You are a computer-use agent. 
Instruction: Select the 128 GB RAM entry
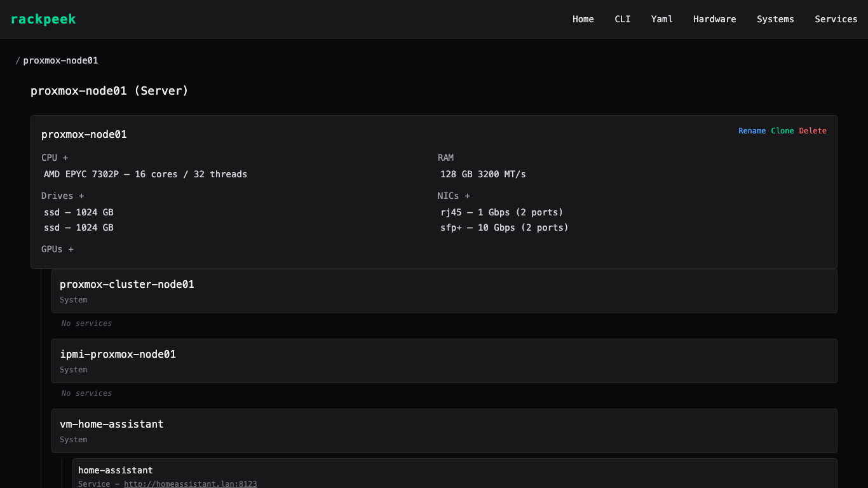483,174
